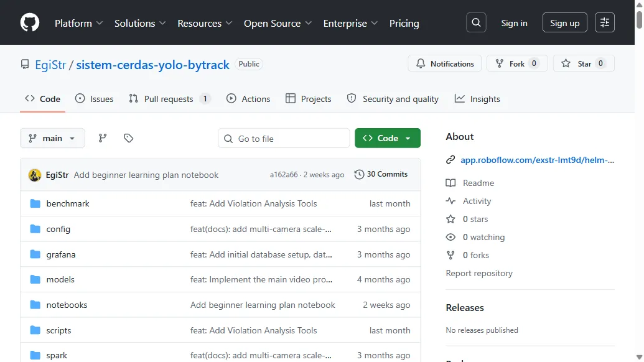644x362 pixels.
Task: Open the models folder
Action: [60, 279]
